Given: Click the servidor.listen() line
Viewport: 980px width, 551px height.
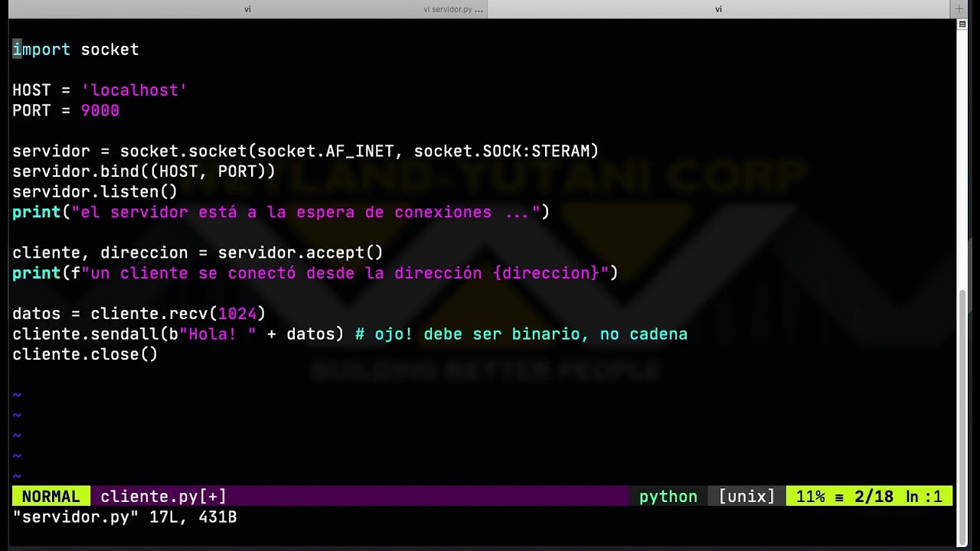Looking at the screenshot, I should (95, 192).
